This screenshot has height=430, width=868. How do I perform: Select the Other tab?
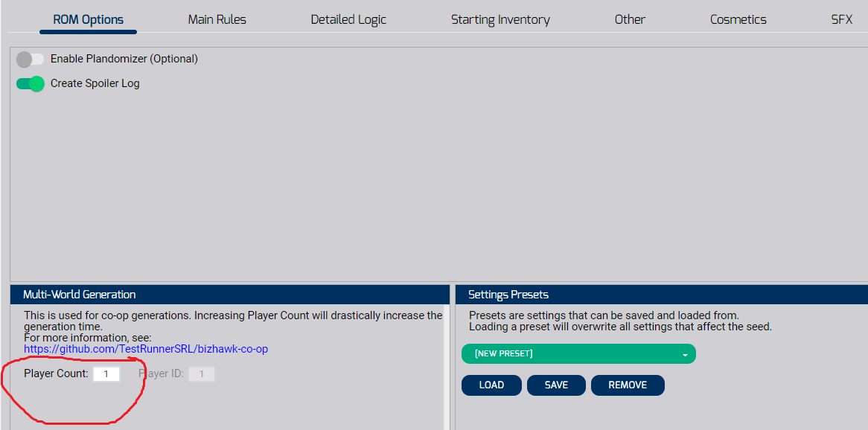tap(630, 19)
